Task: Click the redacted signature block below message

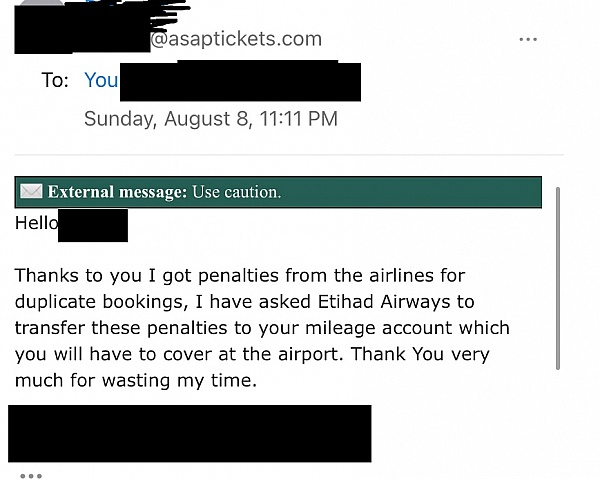Action: point(190,433)
